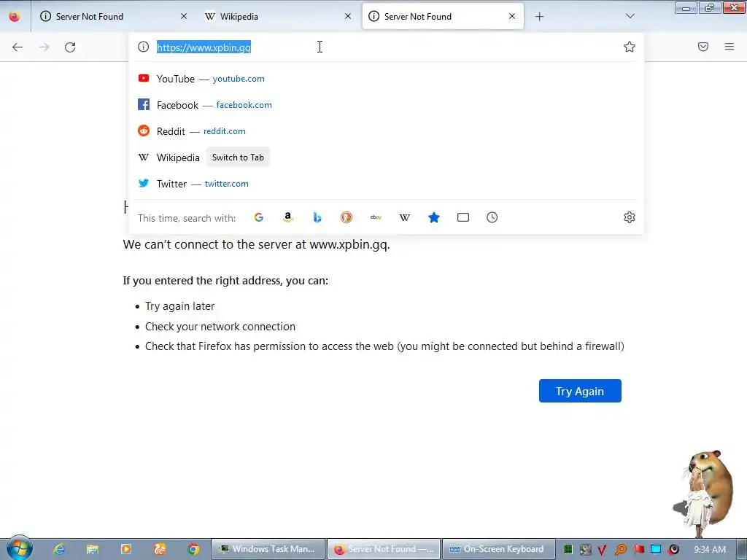Screen dimensions: 747x560
Task: Search bookmarks using the blue star
Action: (433, 217)
